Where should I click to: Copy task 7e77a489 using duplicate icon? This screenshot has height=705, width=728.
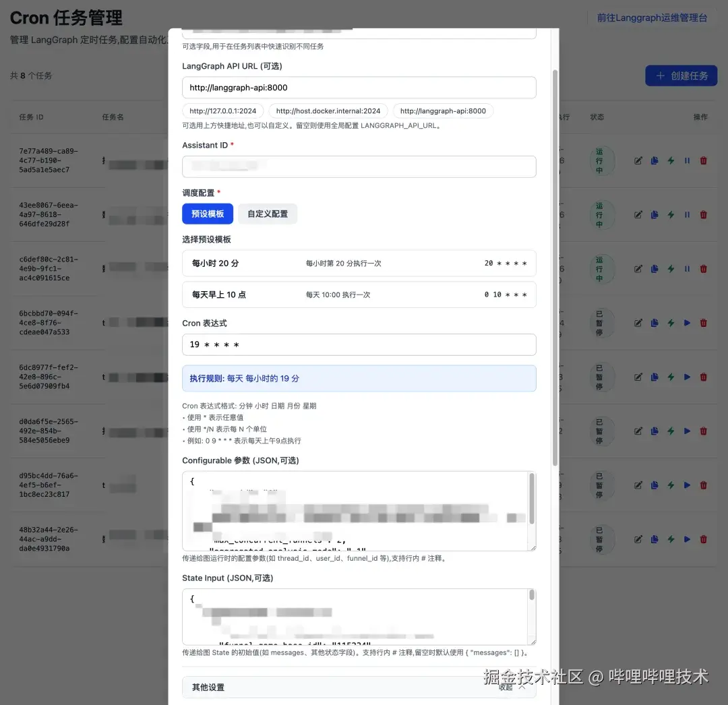click(x=655, y=160)
